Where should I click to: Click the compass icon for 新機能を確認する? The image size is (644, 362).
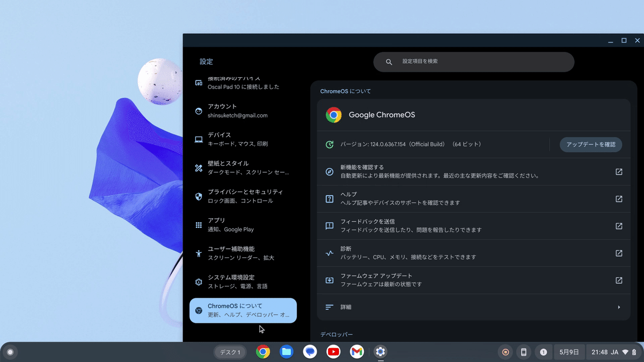click(x=330, y=172)
